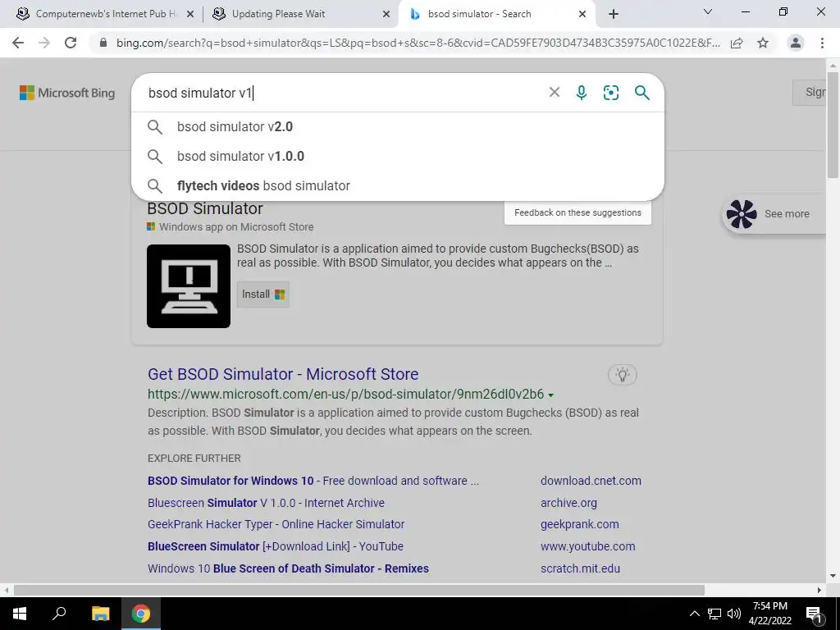
Task: Open BlueScreen Simulator YouTube link
Action: 276,546
